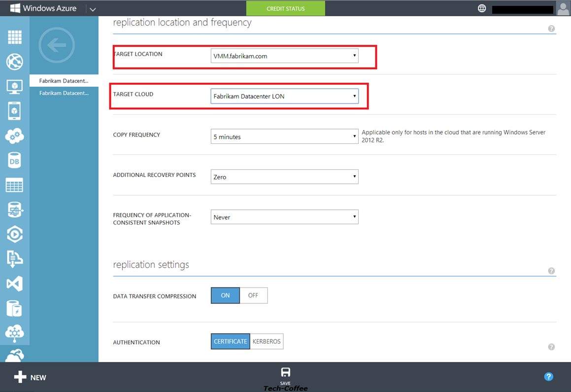Image resolution: width=571 pixels, height=392 pixels.
Task: Click help icon beside replication location heading
Action: [551, 29]
